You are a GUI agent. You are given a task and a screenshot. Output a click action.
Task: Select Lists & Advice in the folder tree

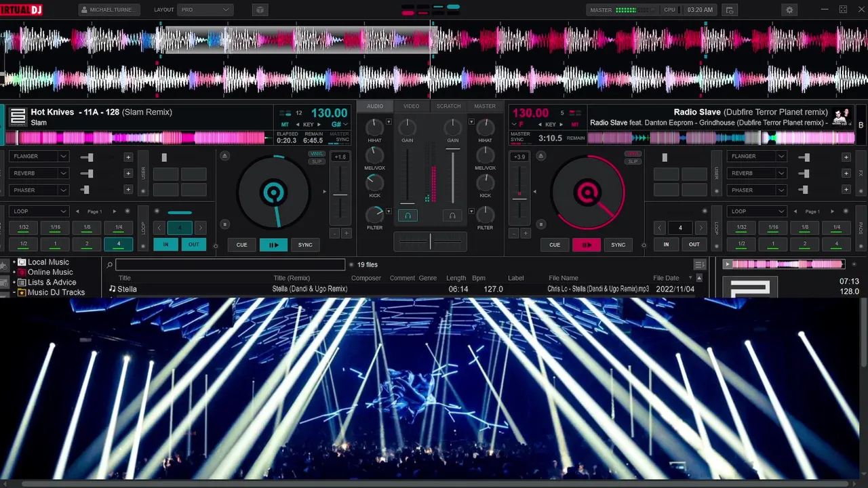[x=52, y=283]
